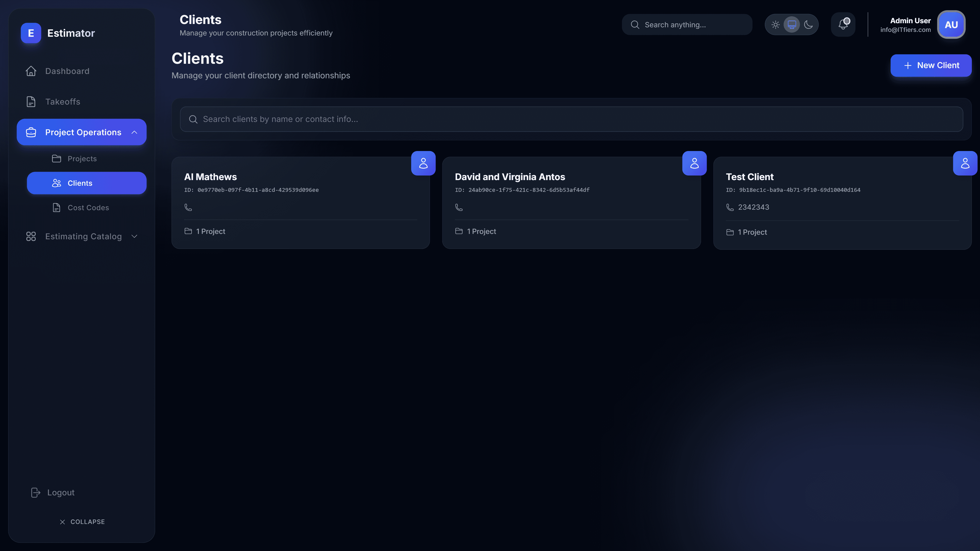Click Al Mathews person icon badge
Viewport: 980px width, 551px height.
point(423,163)
